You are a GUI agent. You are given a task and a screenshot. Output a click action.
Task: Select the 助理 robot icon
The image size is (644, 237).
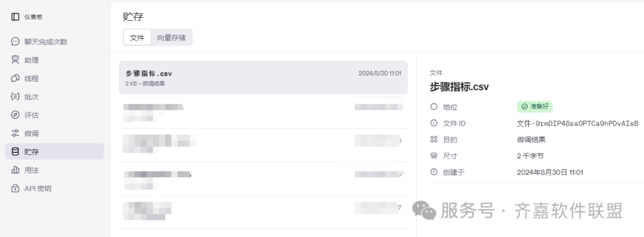(x=15, y=60)
